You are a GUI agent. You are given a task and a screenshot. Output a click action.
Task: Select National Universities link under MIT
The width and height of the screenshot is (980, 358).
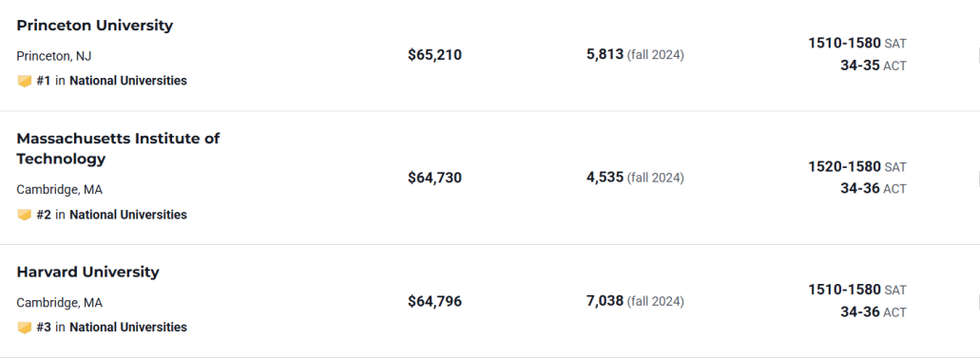click(128, 215)
